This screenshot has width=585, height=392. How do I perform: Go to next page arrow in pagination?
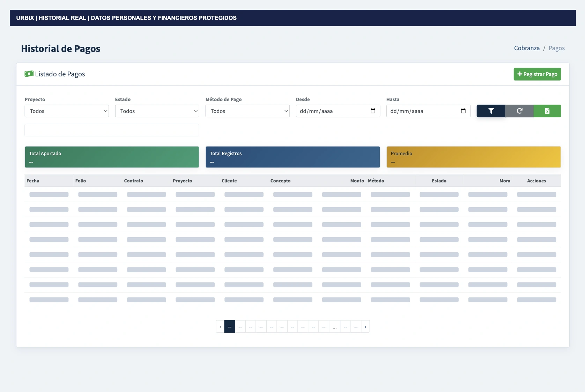pos(365,326)
